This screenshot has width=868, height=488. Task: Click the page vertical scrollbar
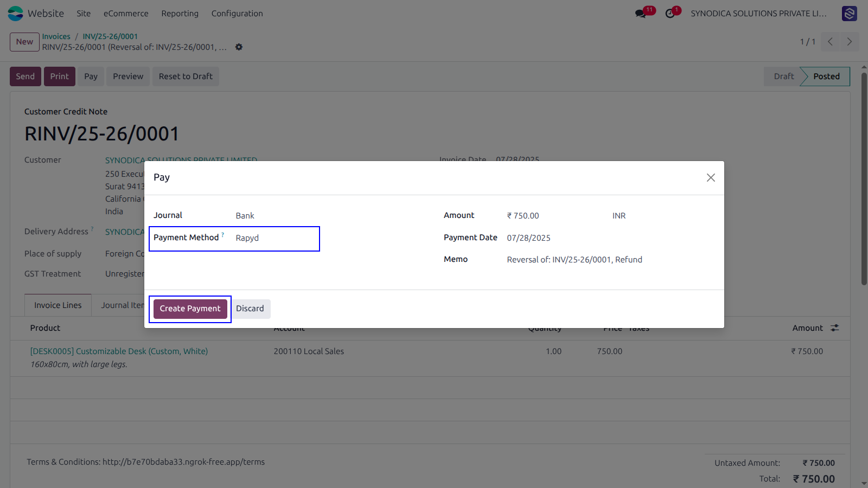(x=864, y=179)
